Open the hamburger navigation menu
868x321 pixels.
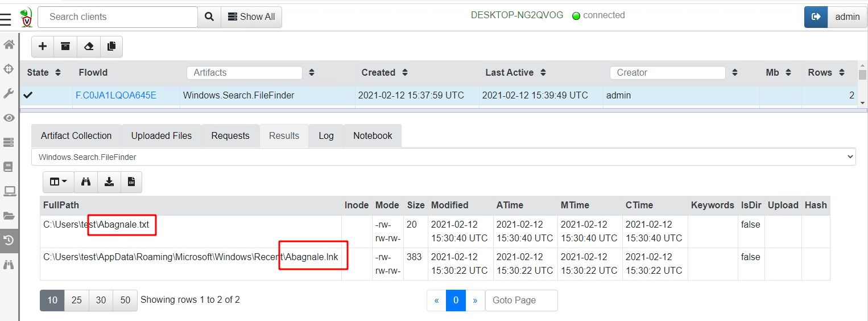[6, 20]
